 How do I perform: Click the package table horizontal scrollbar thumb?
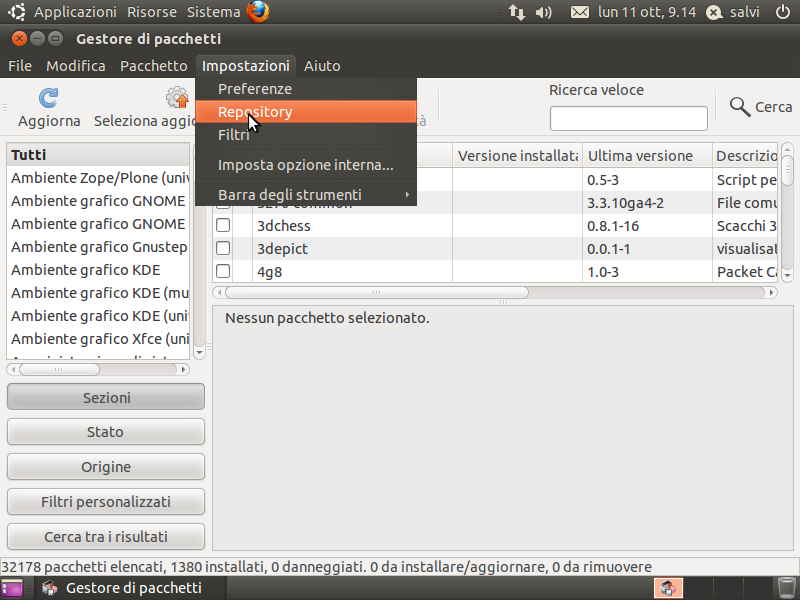click(x=377, y=292)
